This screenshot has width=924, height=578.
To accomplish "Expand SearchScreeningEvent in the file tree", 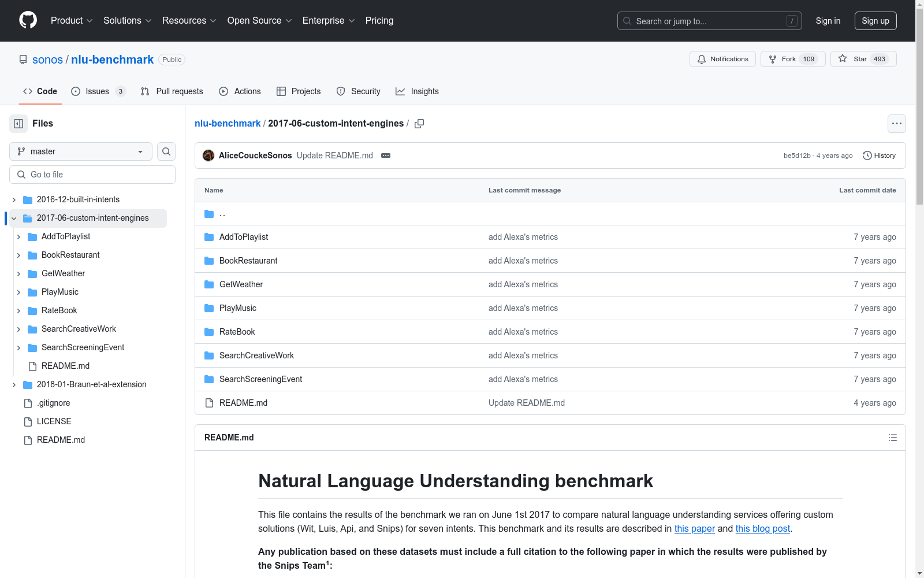I will [18, 347].
